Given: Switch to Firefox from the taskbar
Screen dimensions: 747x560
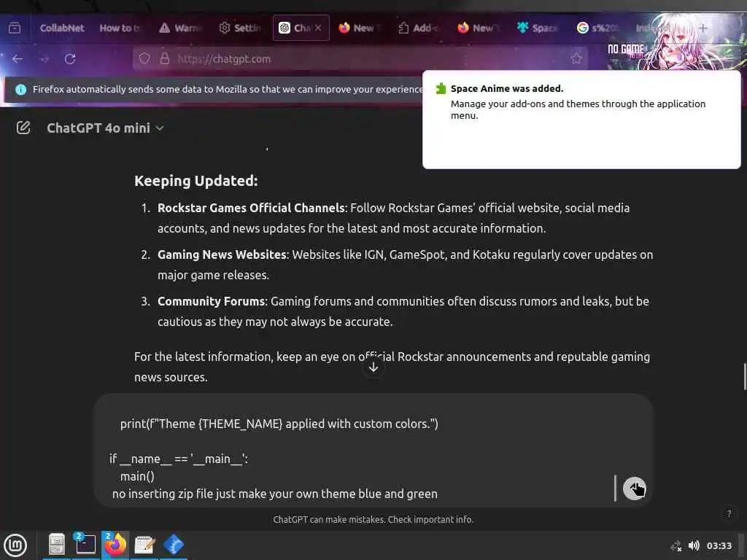Looking at the screenshot, I should point(115,544).
